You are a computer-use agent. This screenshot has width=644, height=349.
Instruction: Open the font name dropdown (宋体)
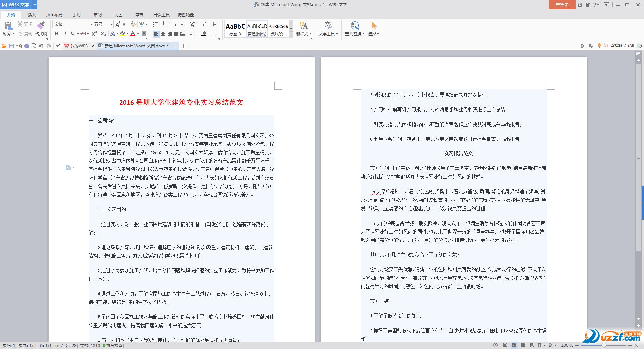(91, 24)
